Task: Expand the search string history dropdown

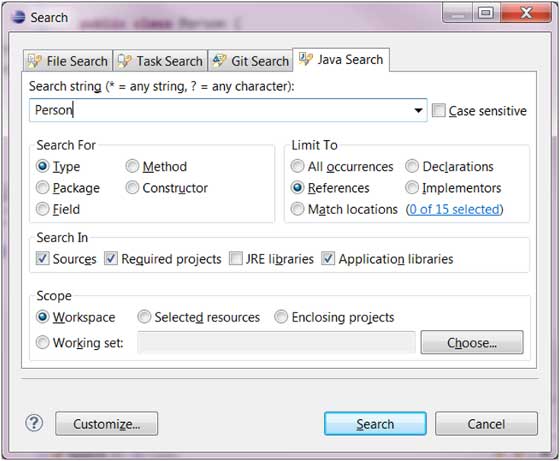Action: [x=419, y=110]
